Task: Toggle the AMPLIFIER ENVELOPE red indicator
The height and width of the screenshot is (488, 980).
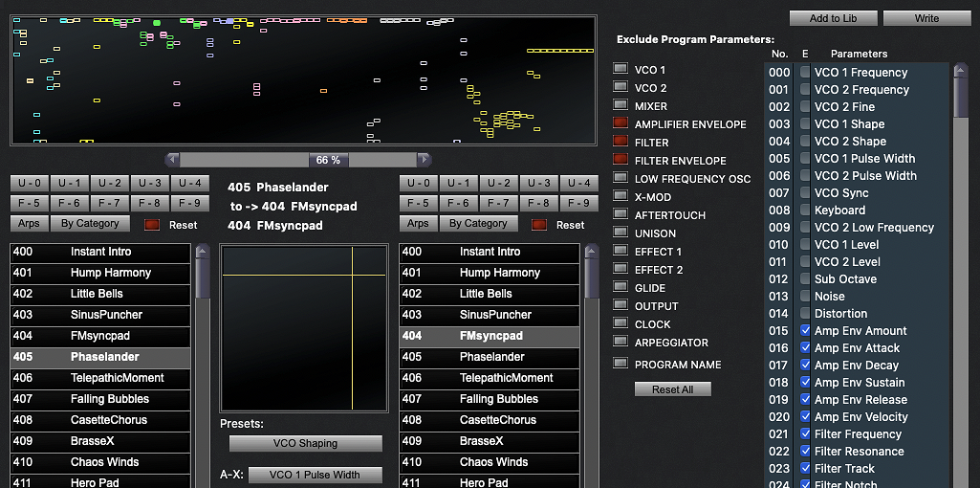Action: [620, 122]
